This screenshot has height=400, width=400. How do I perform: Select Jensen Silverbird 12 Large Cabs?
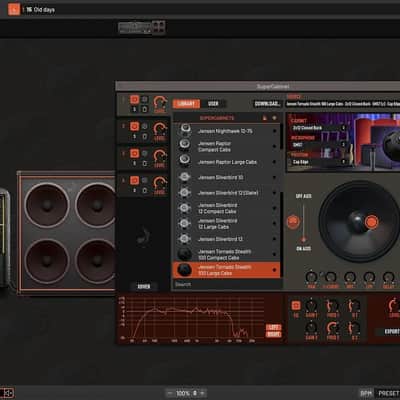coord(227,224)
